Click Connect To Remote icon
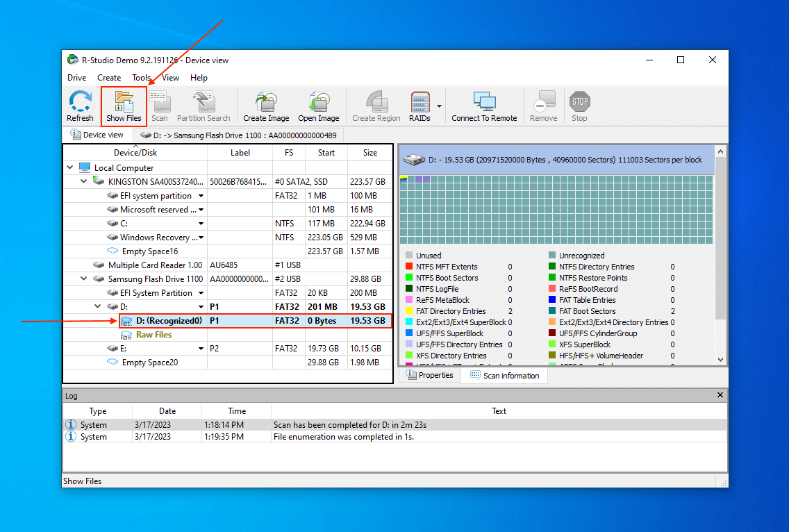 coord(484,106)
